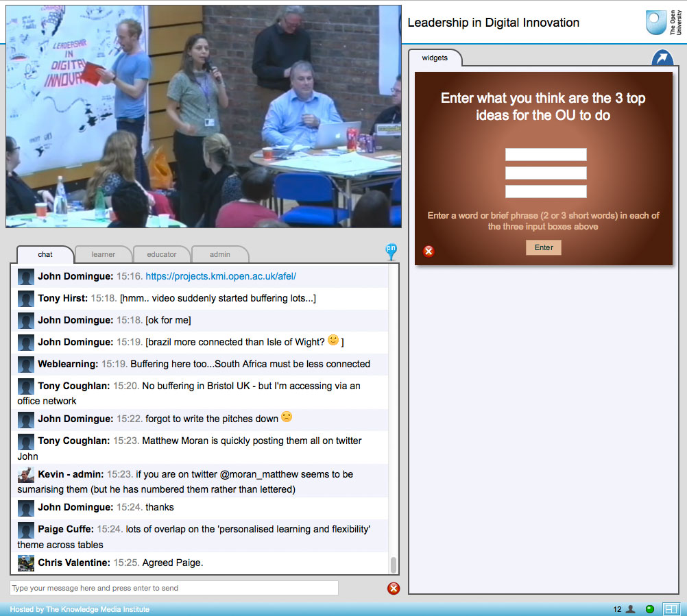Click the first idea input box
This screenshot has width=687, height=616.
coord(546,155)
